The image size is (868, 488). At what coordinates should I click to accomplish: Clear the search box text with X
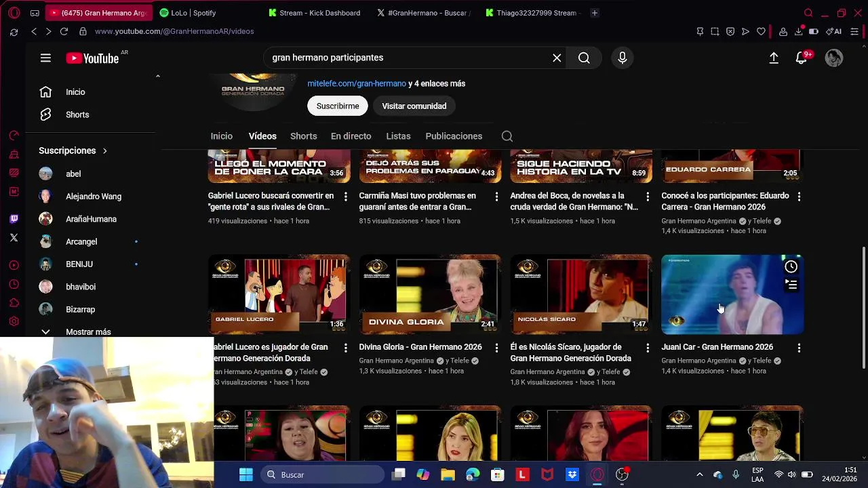coord(557,58)
